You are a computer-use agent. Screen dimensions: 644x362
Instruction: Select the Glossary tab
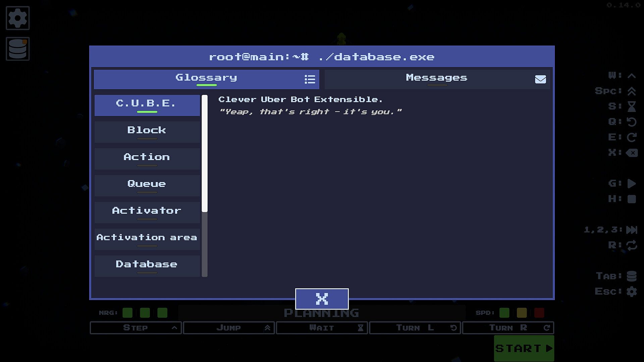(x=206, y=78)
